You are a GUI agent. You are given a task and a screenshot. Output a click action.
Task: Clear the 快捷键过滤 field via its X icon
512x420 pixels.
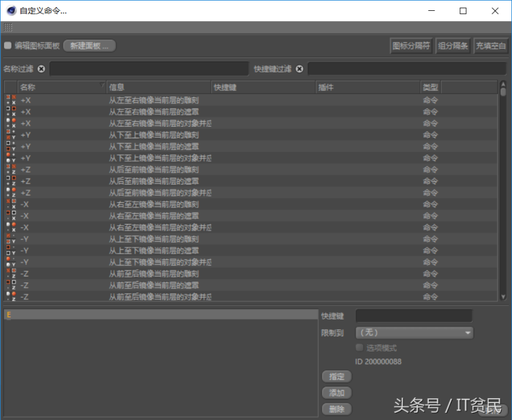click(299, 69)
